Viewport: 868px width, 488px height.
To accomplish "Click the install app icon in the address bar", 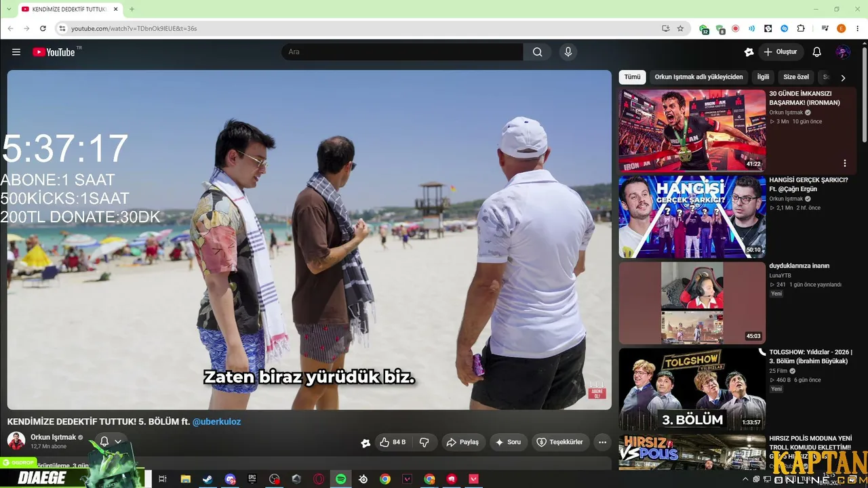I will coord(666,28).
